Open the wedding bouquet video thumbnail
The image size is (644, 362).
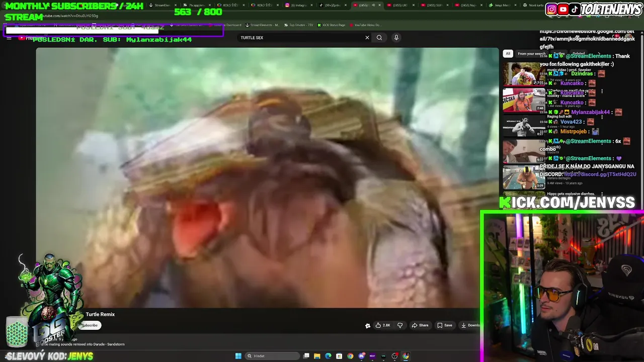pos(524,73)
